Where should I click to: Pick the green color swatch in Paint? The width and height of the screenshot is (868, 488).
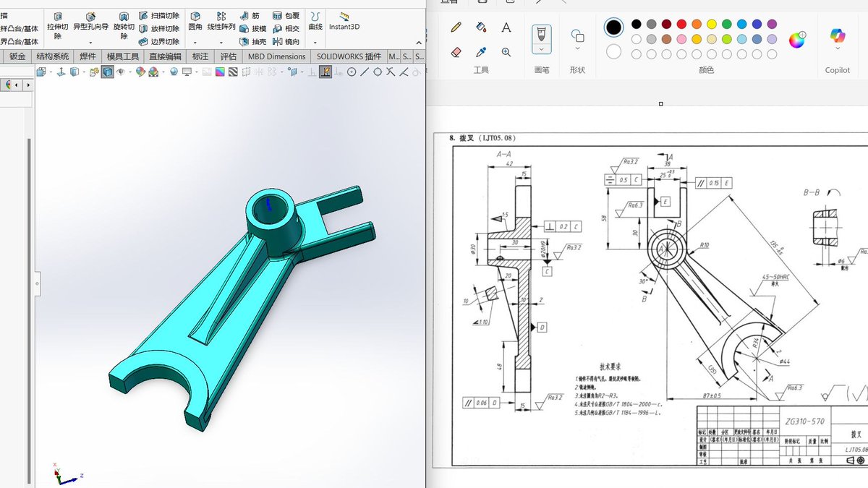coord(726,24)
